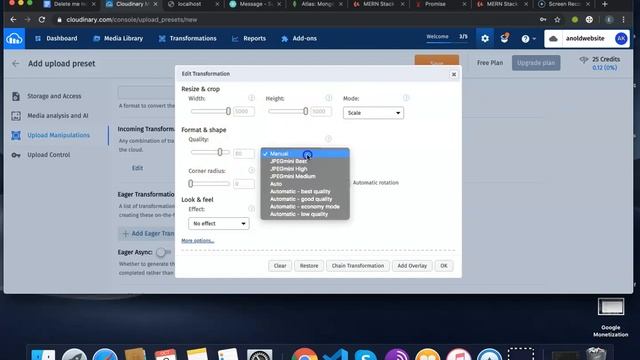Viewport: 640px width, 360px height.
Task: Open the Chrome three-dot menu
Action: pyautogui.click(x=623, y=20)
